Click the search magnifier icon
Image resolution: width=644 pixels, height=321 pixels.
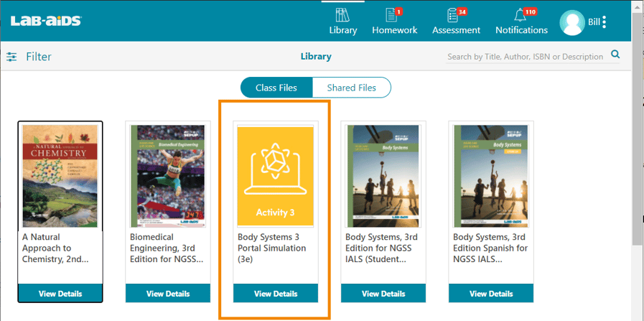coord(615,55)
